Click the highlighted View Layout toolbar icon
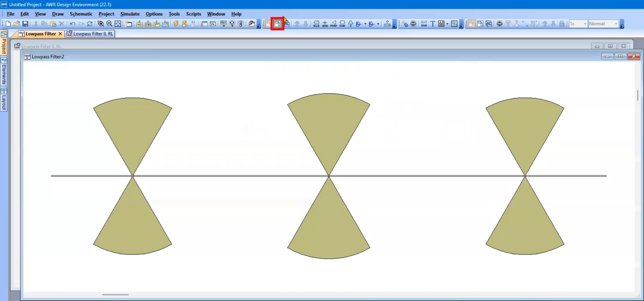 (278, 24)
